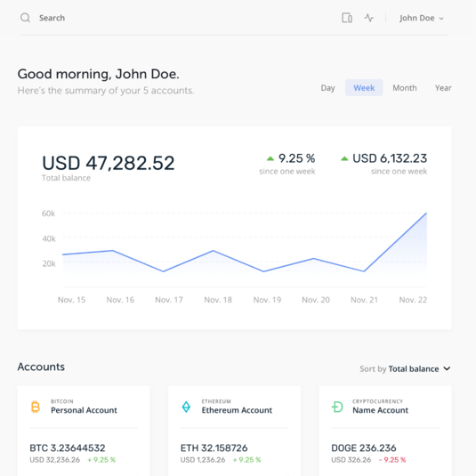Open the Personal Account card
The height and width of the screenshot is (476, 476).
tap(84, 432)
